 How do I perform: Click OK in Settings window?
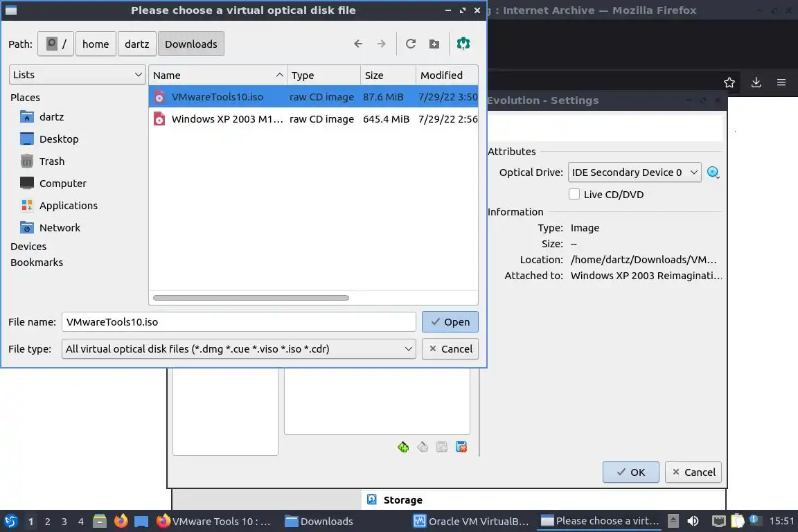[630, 472]
